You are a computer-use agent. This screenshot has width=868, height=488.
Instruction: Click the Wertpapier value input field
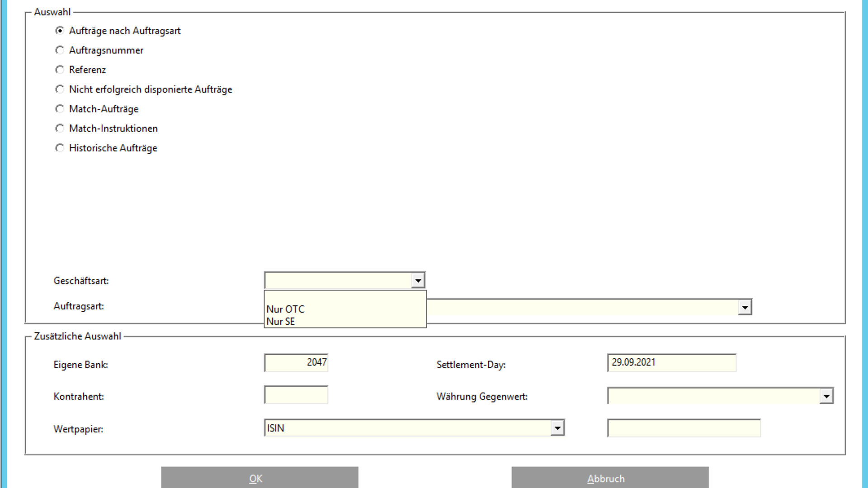tap(684, 428)
